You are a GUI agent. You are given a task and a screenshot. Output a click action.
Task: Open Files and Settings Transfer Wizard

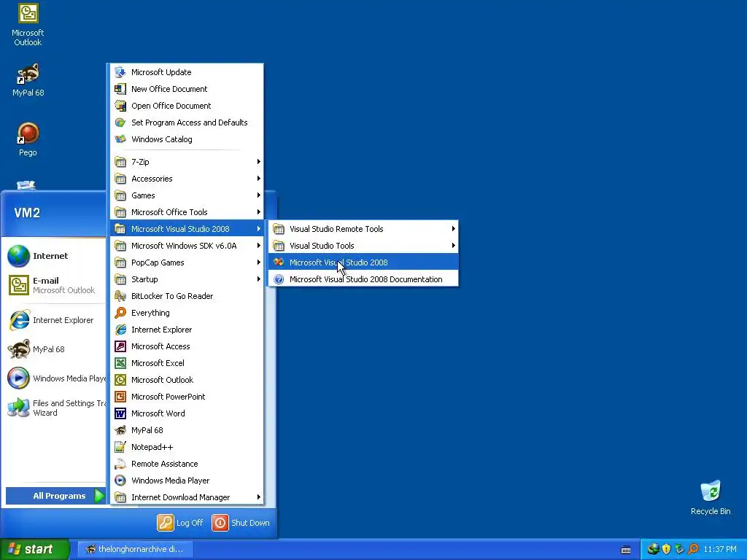[55, 408]
